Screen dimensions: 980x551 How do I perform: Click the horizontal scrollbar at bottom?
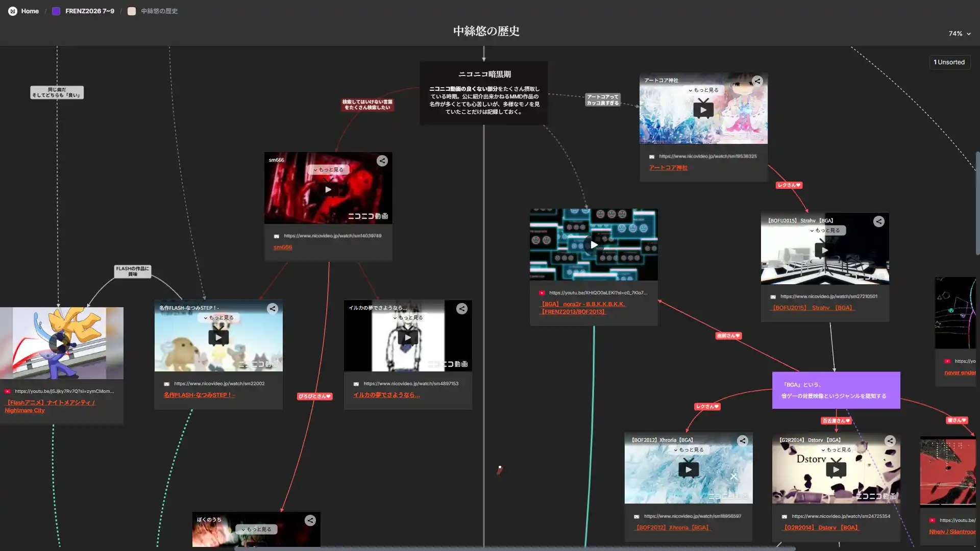[514, 549]
